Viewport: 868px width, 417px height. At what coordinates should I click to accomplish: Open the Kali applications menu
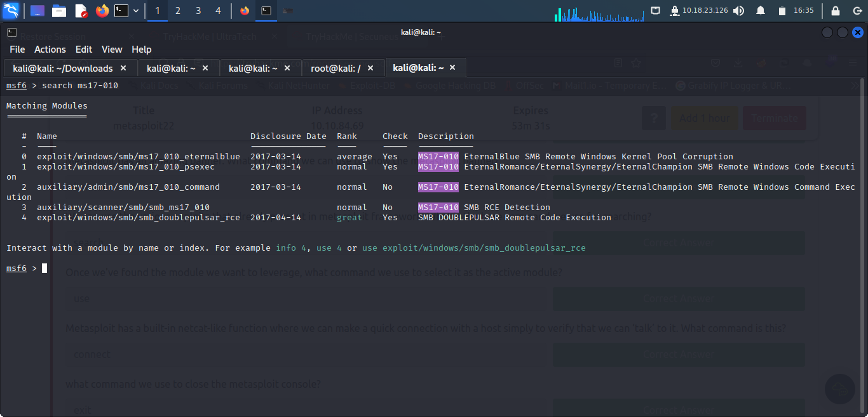(x=11, y=10)
